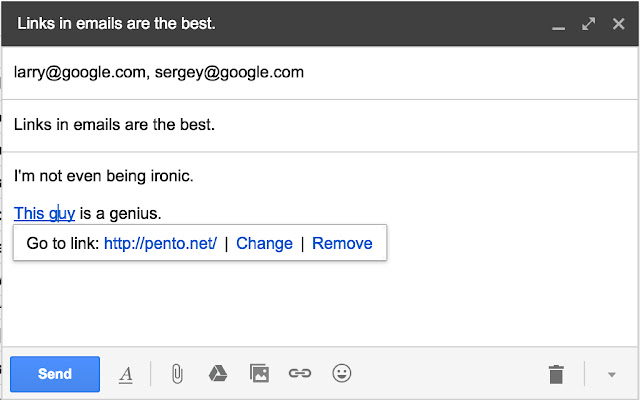Click Remove in the link popup
The image size is (640, 400).
pyautogui.click(x=342, y=243)
